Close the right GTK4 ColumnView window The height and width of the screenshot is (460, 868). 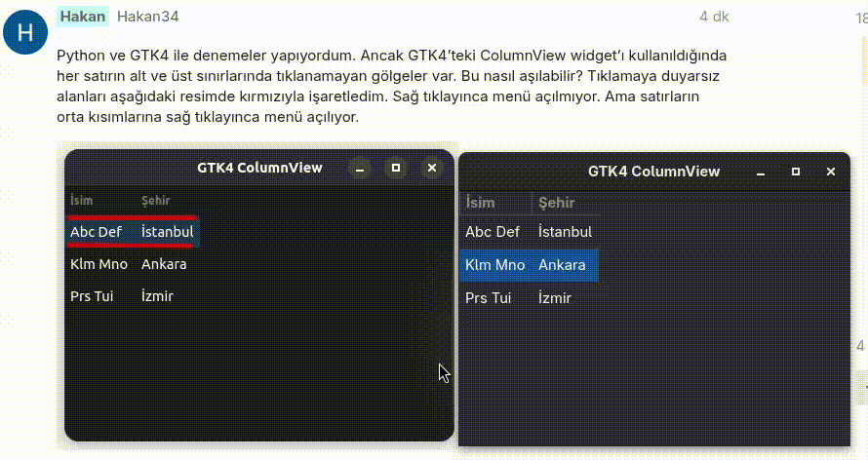pos(831,172)
